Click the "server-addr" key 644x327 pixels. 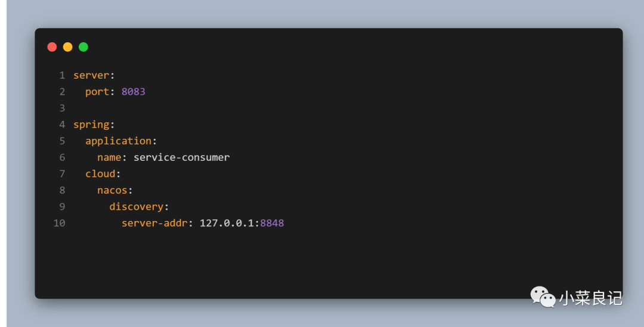154,223
